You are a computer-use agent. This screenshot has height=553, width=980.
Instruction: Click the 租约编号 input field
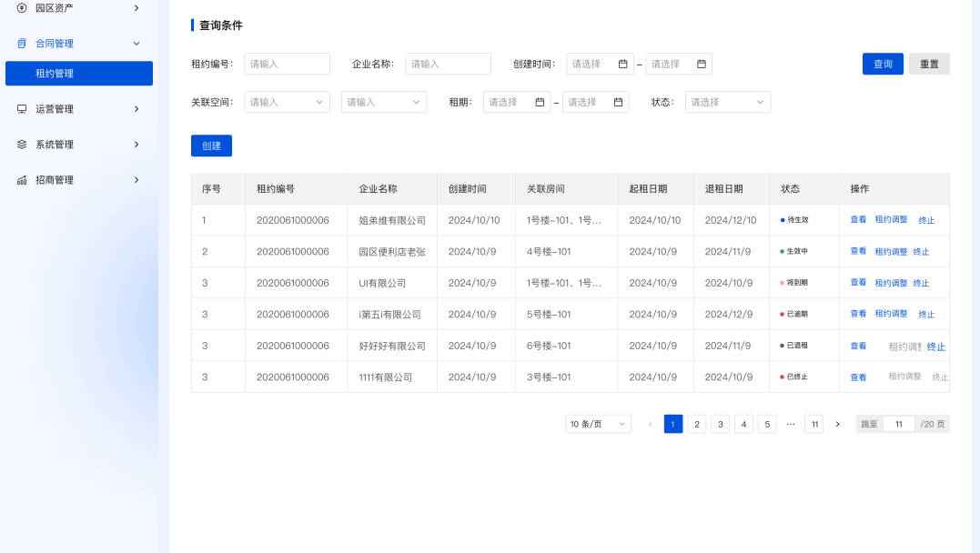[x=287, y=64]
